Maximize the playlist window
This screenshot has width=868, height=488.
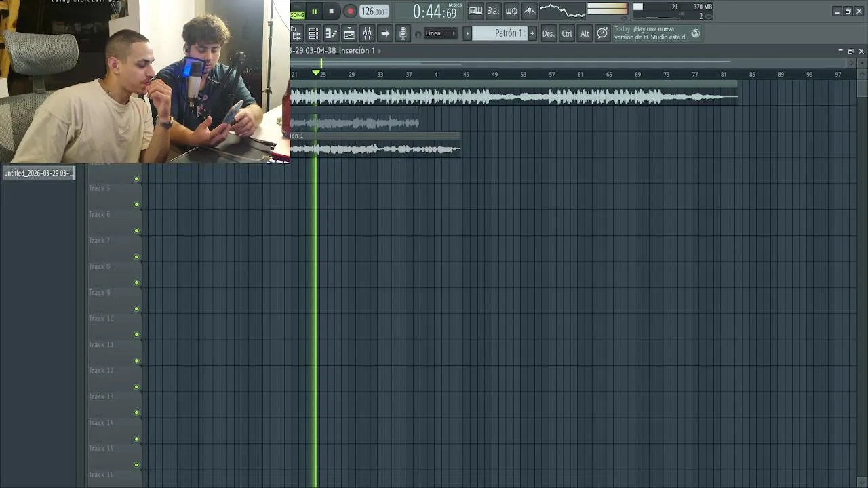pyautogui.click(x=851, y=51)
